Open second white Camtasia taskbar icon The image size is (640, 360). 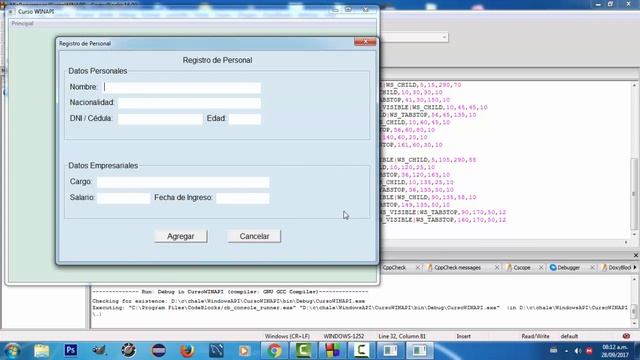click(x=362, y=351)
